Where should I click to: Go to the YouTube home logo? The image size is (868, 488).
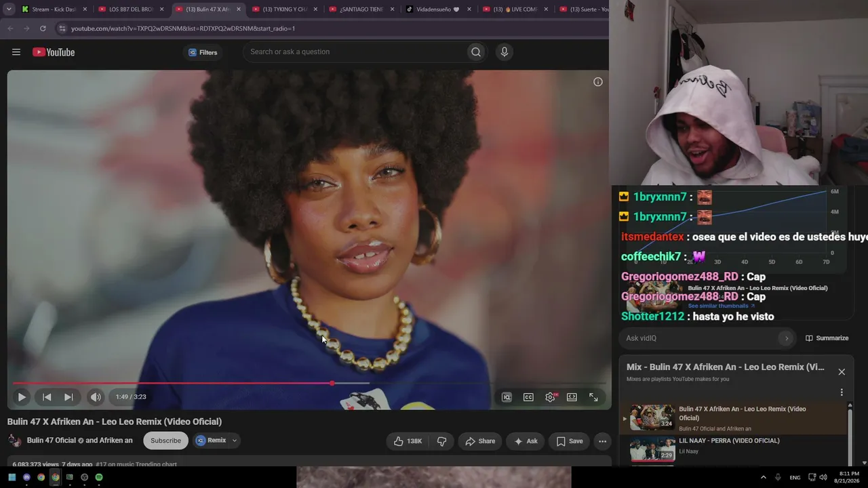(54, 52)
